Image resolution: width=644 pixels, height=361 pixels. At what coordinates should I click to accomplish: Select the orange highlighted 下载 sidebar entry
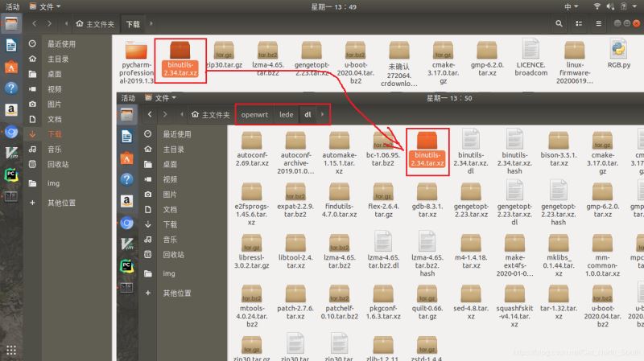[x=54, y=134]
